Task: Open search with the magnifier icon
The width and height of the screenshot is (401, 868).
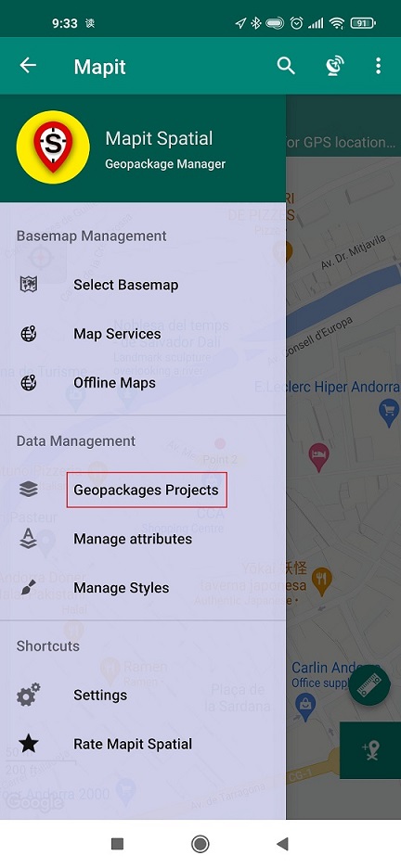Action: click(286, 66)
